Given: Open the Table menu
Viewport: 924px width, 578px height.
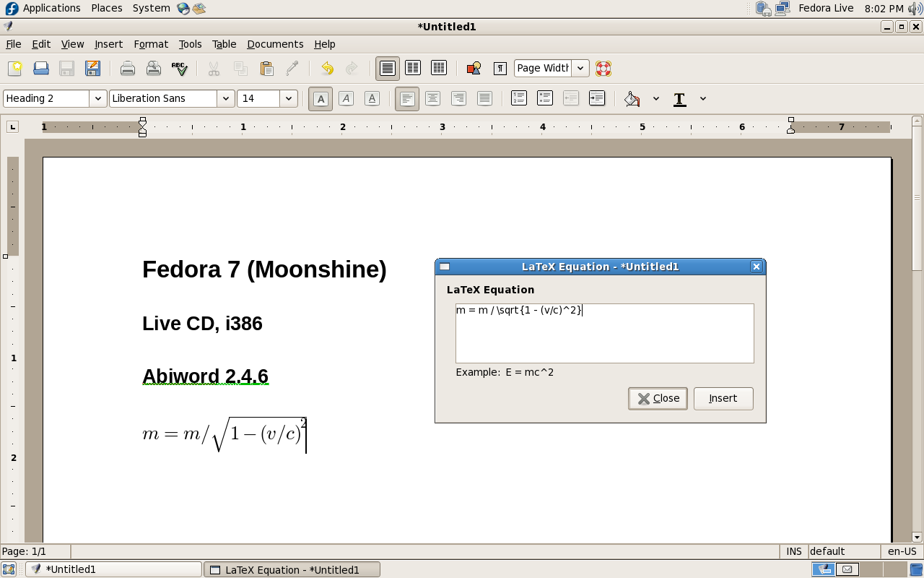Looking at the screenshot, I should [x=224, y=44].
